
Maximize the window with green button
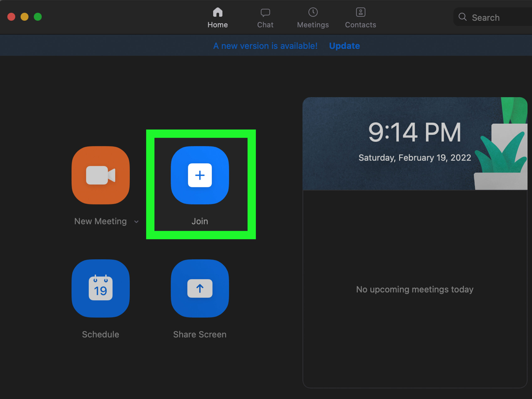tap(38, 17)
